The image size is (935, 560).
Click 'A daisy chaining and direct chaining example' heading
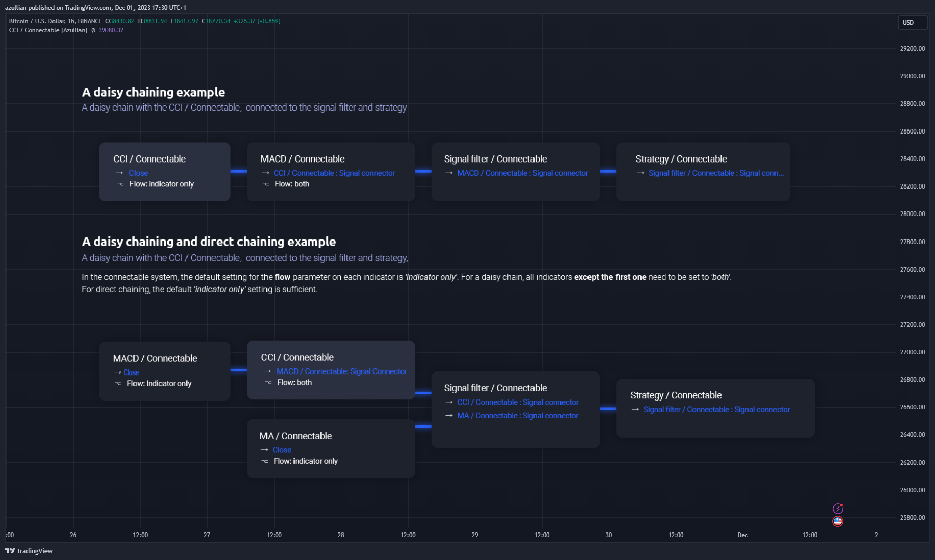coord(209,242)
